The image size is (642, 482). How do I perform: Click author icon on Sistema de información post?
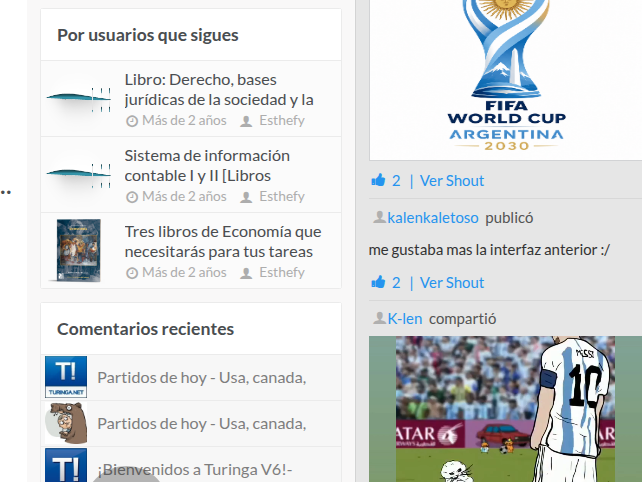pos(246,197)
